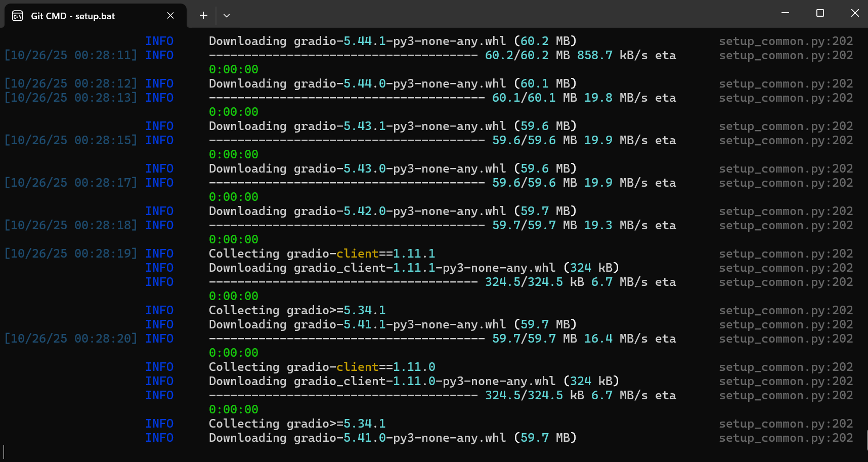Image resolution: width=868 pixels, height=462 pixels.
Task: Click the 19.8 MB/s download speed
Action: coord(616,98)
